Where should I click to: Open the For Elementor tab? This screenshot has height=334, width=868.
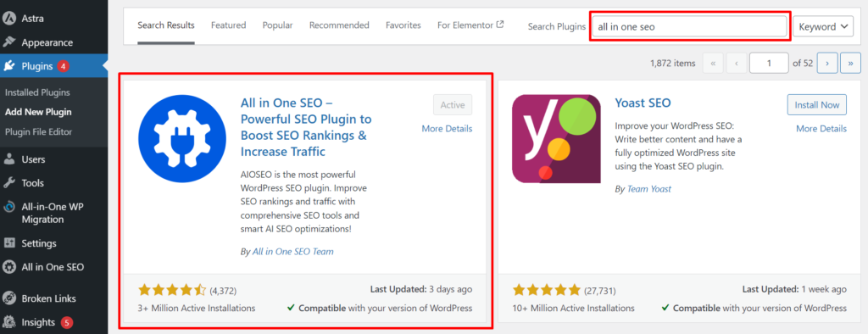(470, 25)
